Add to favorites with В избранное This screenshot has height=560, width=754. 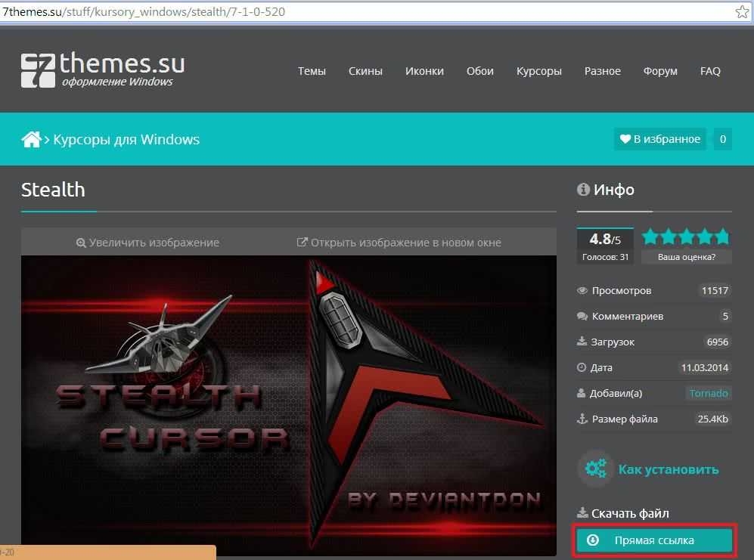coord(659,139)
